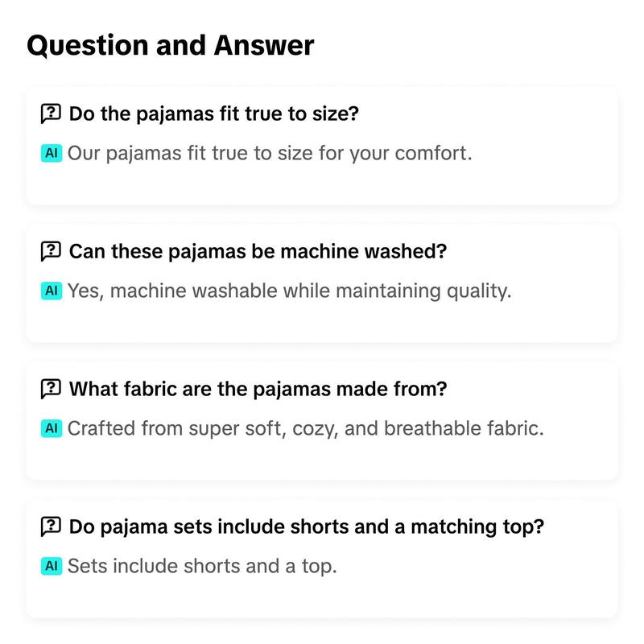This screenshot has width=644, height=644.
Task: Click the question icon beside 'fit true to size'
Action: (51, 114)
